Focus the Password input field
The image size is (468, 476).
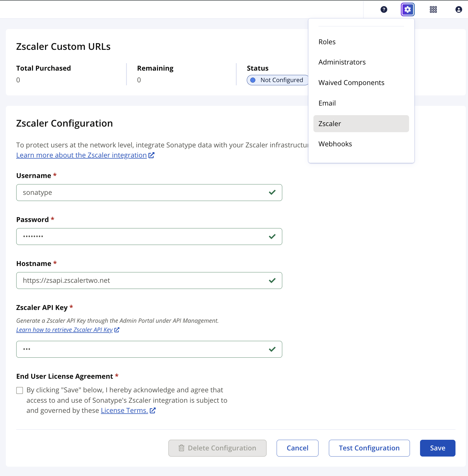click(x=149, y=236)
